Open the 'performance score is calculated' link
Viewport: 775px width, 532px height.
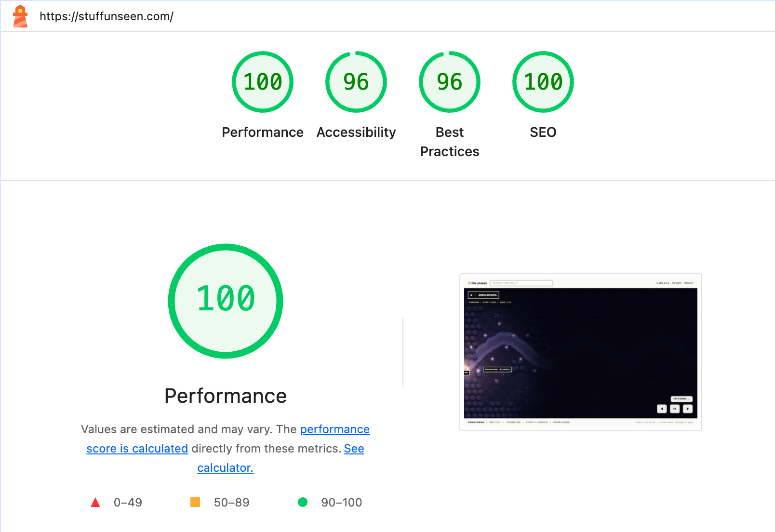pos(228,439)
